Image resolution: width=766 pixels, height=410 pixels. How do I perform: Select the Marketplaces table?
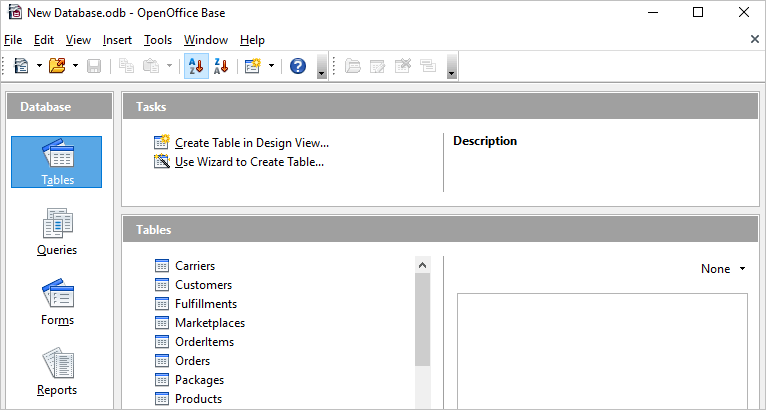[210, 323]
